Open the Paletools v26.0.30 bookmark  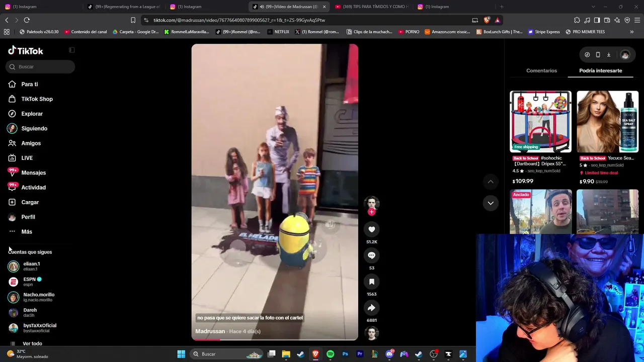coord(39,32)
